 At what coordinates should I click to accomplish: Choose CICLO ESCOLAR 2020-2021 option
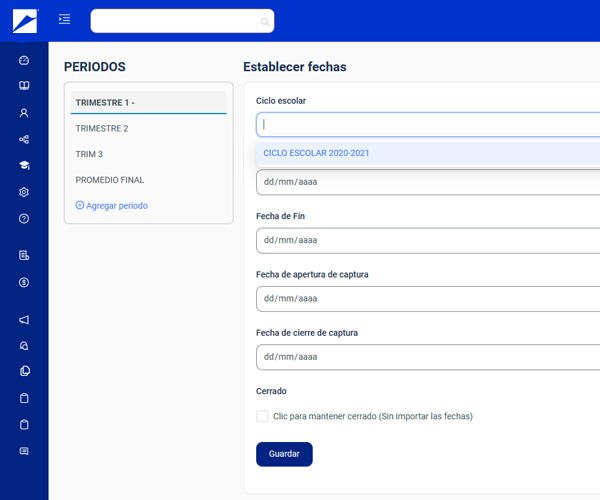point(428,153)
